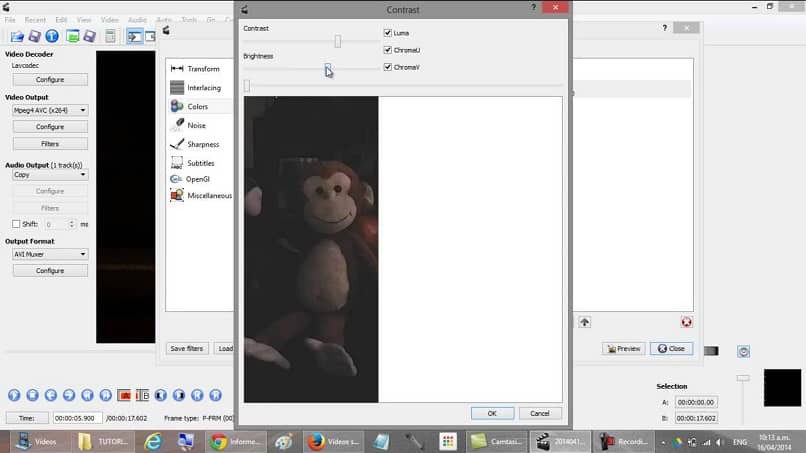Open Google Chrome from the taskbar
The image size is (806, 453).
(x=236, y=442)
